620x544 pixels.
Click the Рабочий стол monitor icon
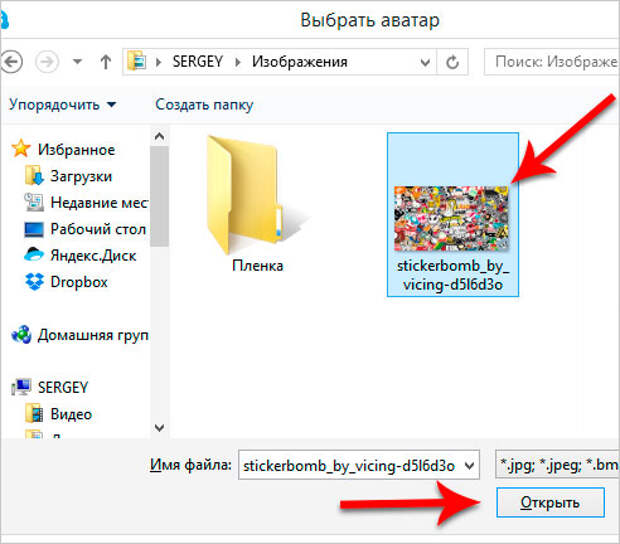(x=34, y=229)
